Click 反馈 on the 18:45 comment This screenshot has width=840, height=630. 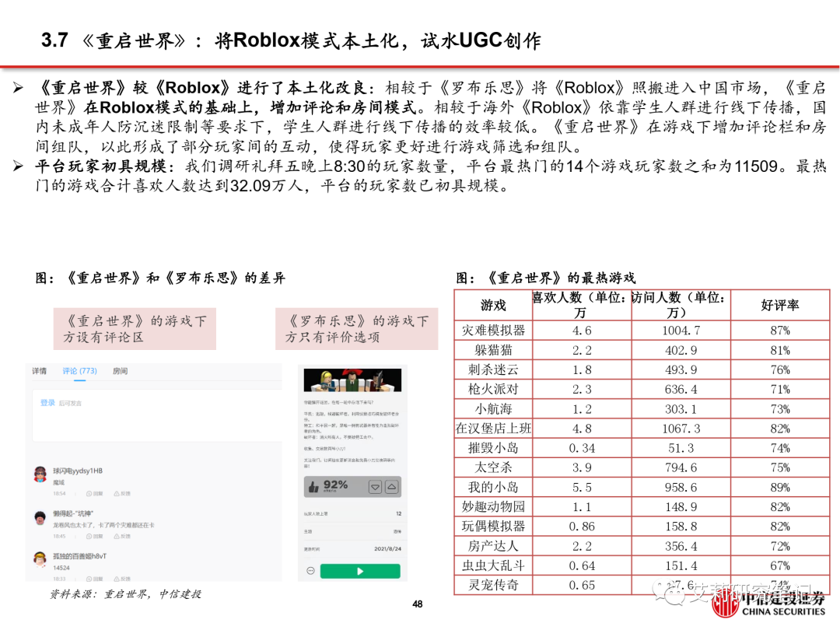[122, 536]
